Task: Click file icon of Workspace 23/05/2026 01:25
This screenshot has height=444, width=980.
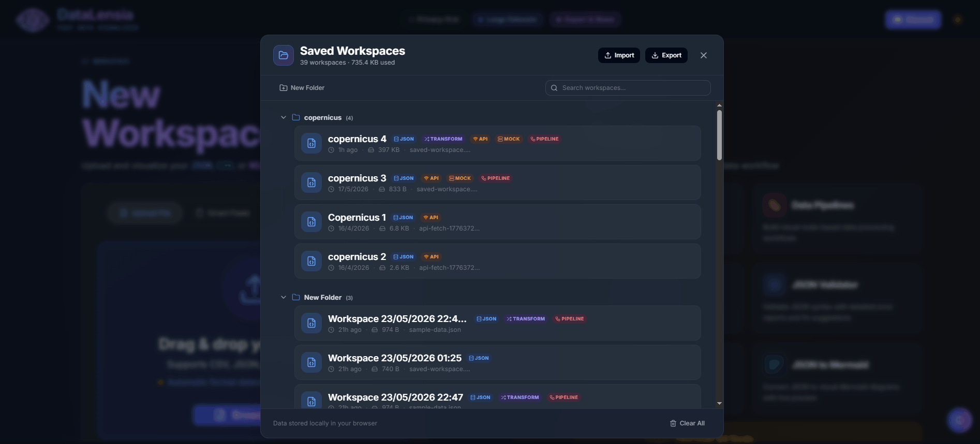Action: [311, 362]
